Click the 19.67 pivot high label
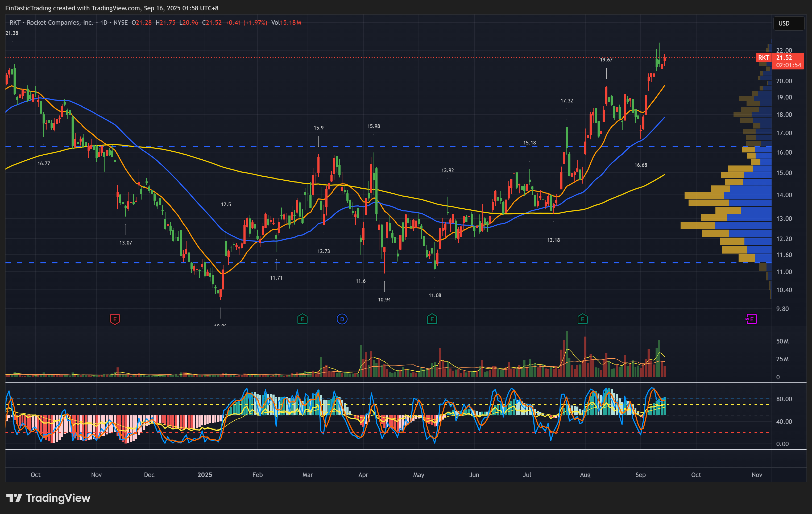 pyautogui.click(x=606, y=60)
